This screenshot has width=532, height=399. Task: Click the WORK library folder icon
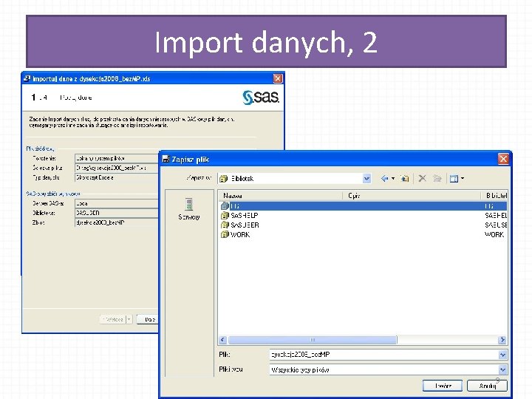(225, 234)
